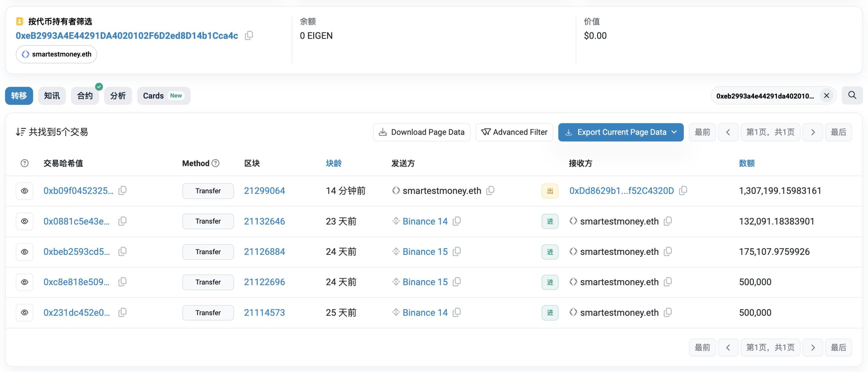Click help icon next to Method
This screenshot has width=868, height=372.
point(216,163)
